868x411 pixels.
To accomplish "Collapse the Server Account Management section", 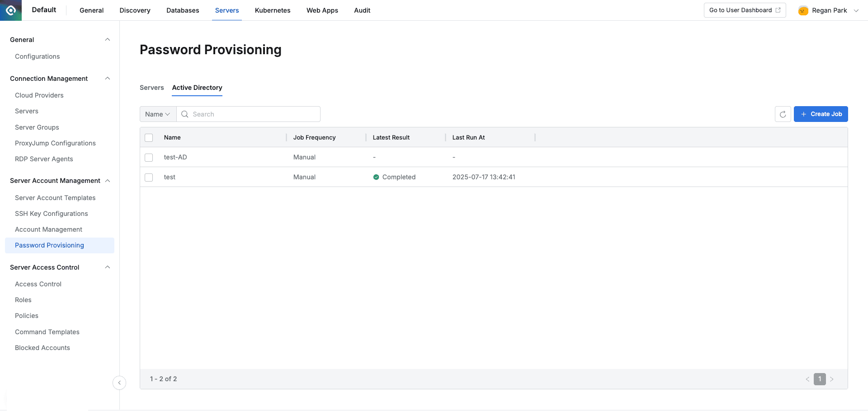I will tap(107, 181).
